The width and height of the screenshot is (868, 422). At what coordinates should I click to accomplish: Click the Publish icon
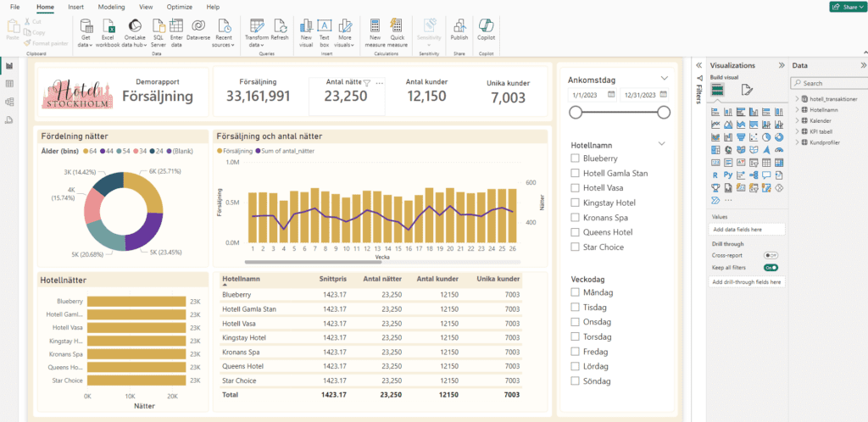pos(459,25)
